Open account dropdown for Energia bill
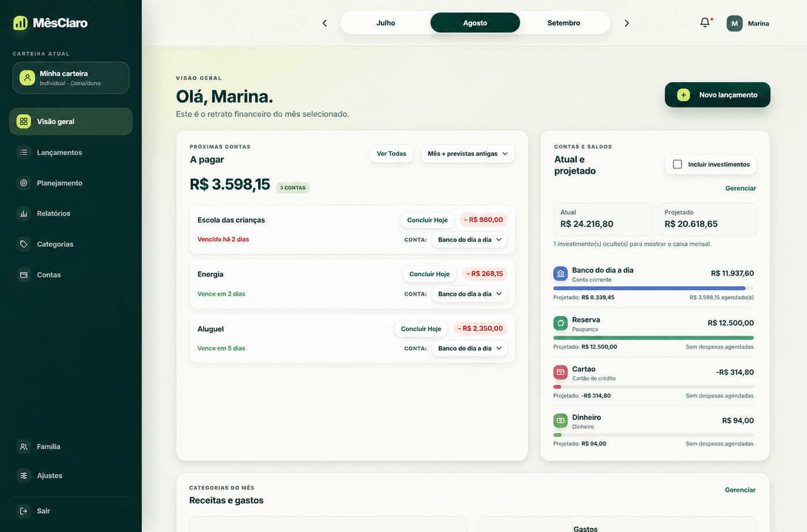The width and height of the screenshot is (807, 532). pos(469,294)
